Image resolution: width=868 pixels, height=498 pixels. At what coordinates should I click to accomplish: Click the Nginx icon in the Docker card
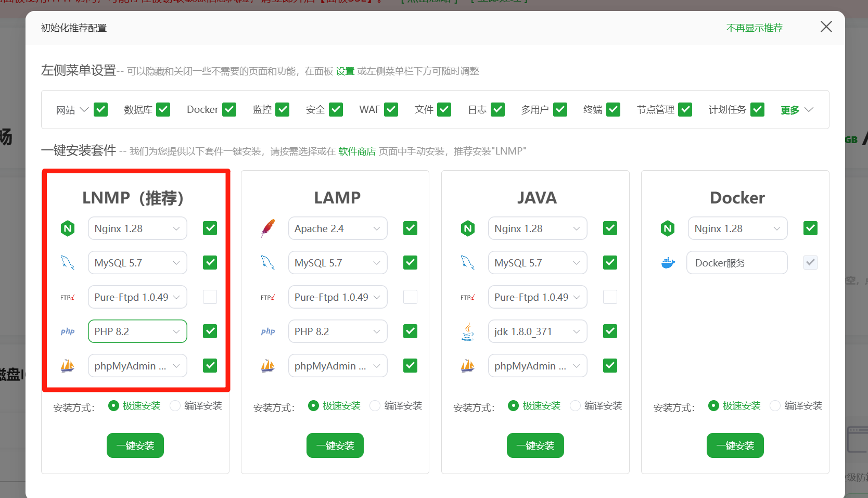668,228
